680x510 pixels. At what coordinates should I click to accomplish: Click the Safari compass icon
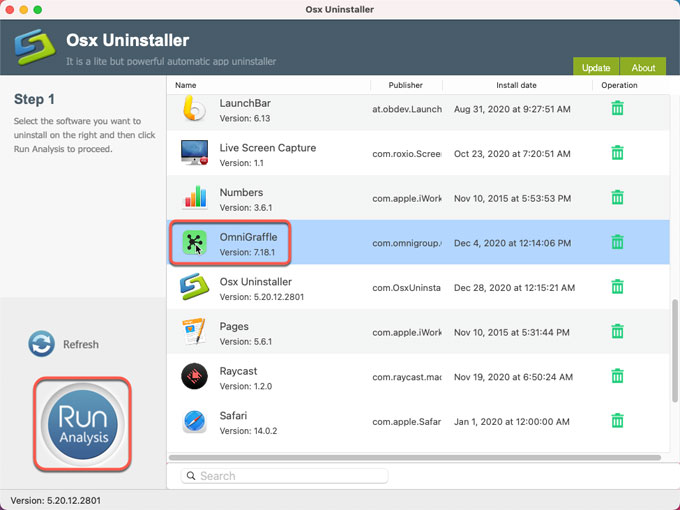(x=194, y=421)
